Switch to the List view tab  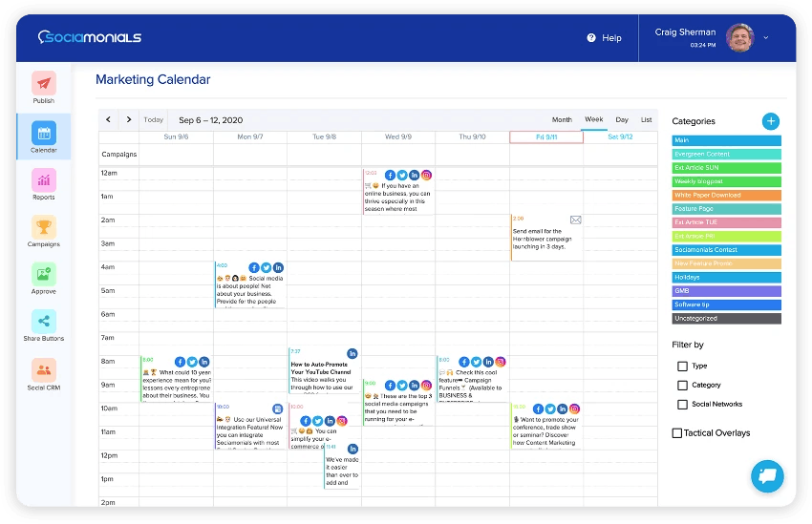[x=647, y=120]
